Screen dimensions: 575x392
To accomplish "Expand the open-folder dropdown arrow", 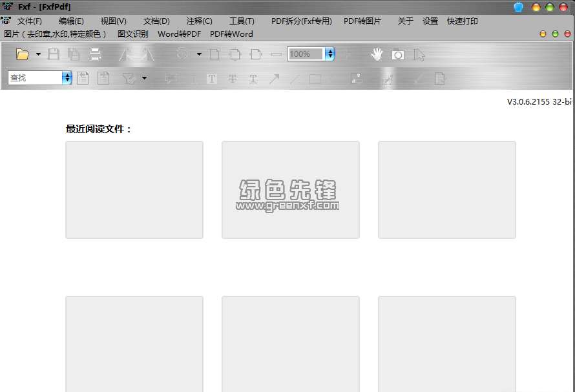I will tap(38, 54).
